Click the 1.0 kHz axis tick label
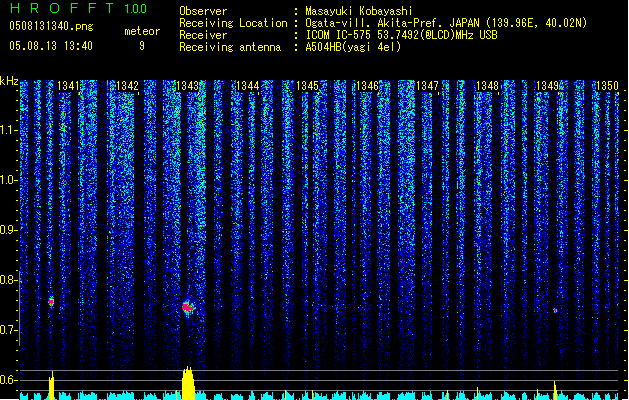 click(8, 180)
